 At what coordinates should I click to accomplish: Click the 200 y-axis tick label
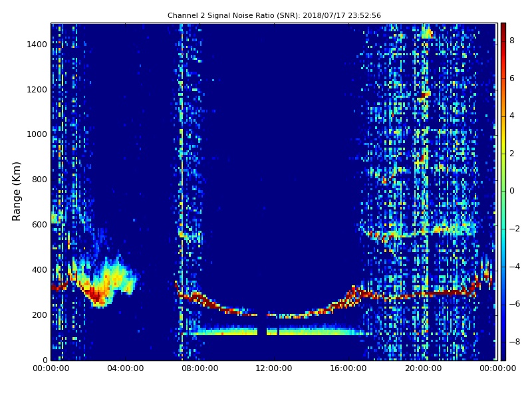[39, 315]
